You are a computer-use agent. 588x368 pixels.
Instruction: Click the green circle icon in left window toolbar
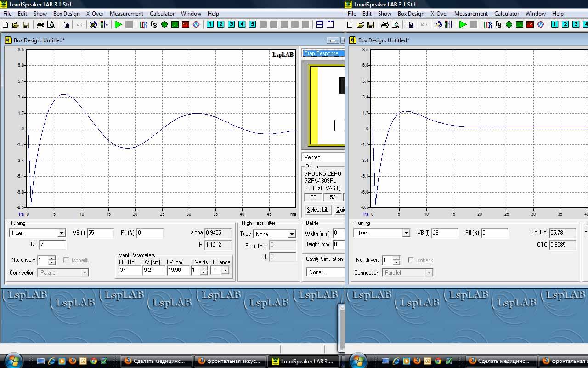coord(164,24)
